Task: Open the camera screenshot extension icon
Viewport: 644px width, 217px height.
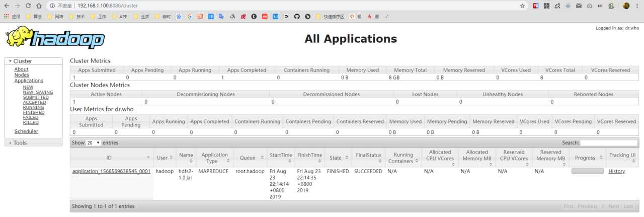Action: (x=589, y=6)
